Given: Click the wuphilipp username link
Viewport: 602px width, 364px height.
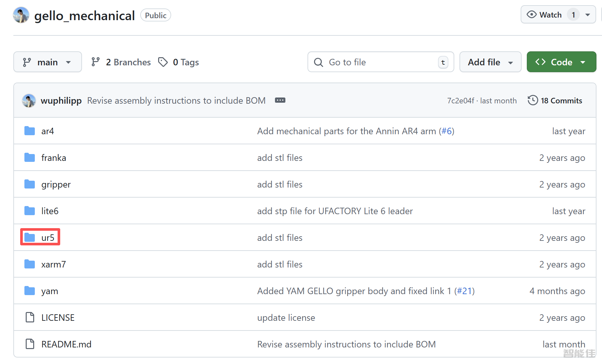Looking at the screenshot, I should tap(61, 101).
